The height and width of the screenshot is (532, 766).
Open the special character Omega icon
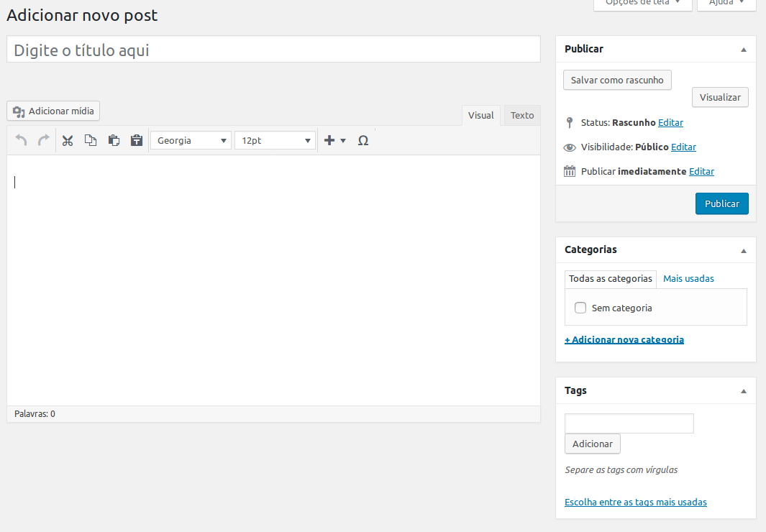coord(363,141)
